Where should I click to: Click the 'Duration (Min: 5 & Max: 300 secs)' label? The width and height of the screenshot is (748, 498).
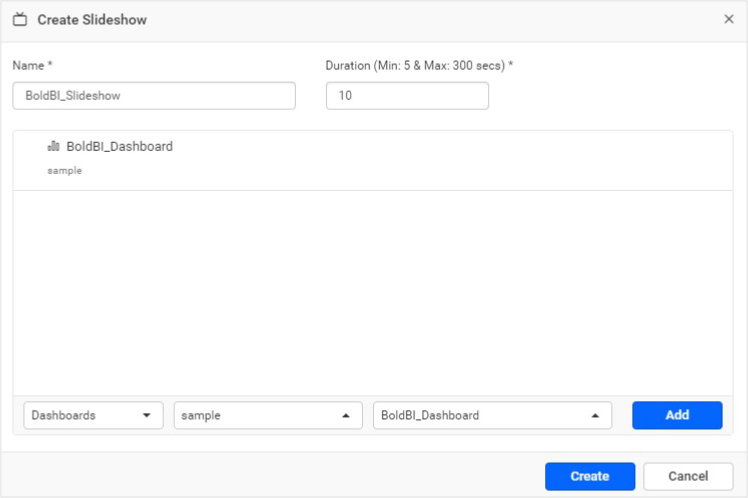pyautogui.click(x=419, y=65)
